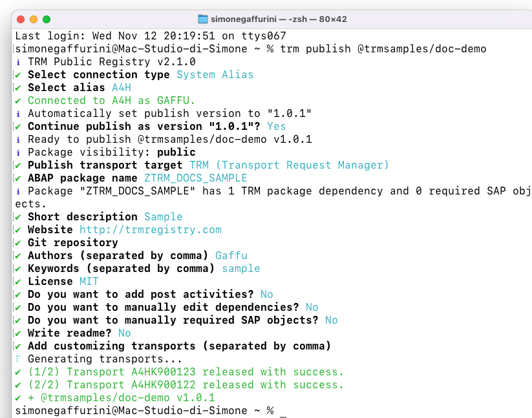532x418 pixels.
Task: Click the spinner icon beside Generating transports
Action: (18, 359)
